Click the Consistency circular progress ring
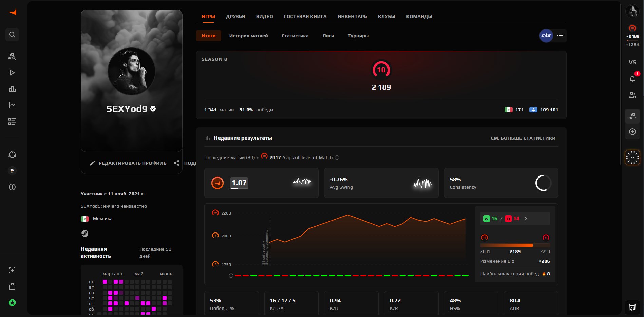Viewport: 644px width, 317px height. click(543, 183)
